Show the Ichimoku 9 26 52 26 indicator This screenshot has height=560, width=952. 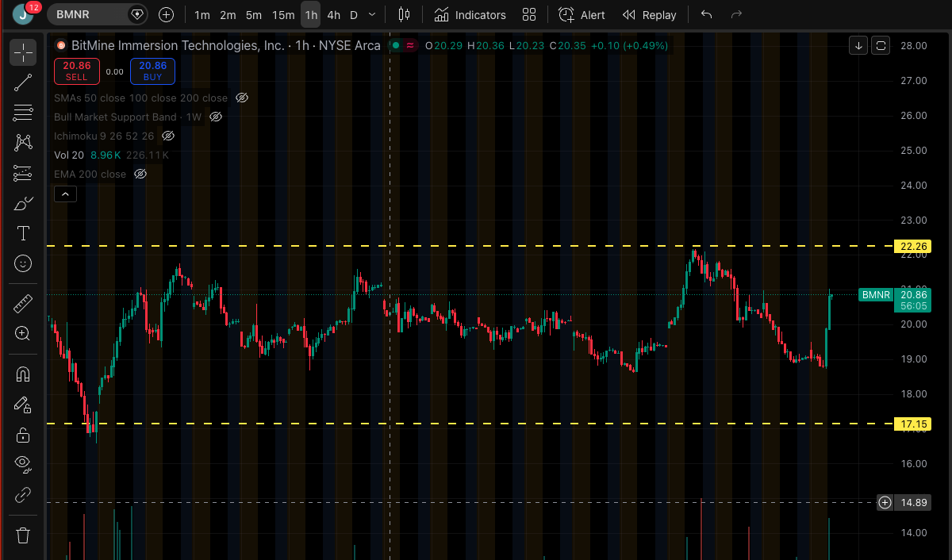pos(168,136)
